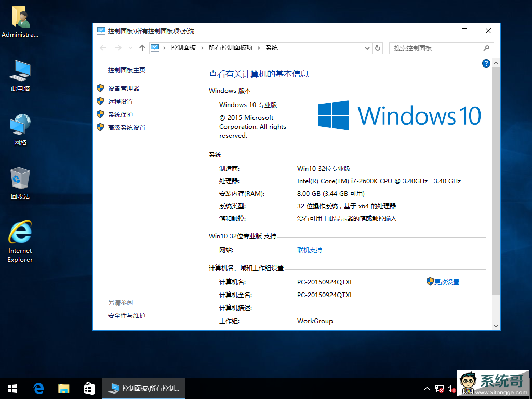The width and height of the screenshot is (532, 399).
Task: Click the 32 位操作系统 system type value
Action: (347, 206)
